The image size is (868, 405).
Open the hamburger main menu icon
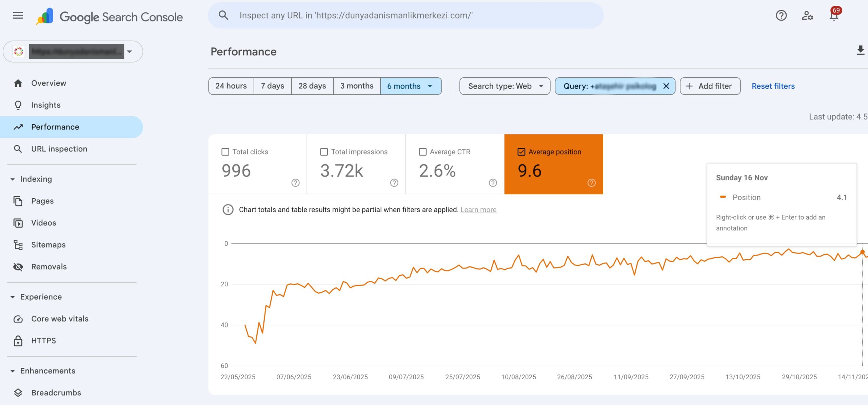[18, 16]
